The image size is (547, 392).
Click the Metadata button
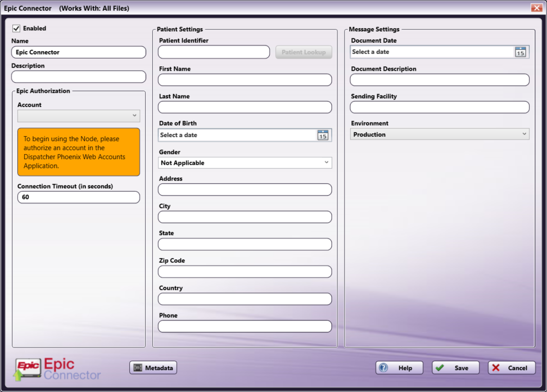pyautogui.click(x=153, y=368)
